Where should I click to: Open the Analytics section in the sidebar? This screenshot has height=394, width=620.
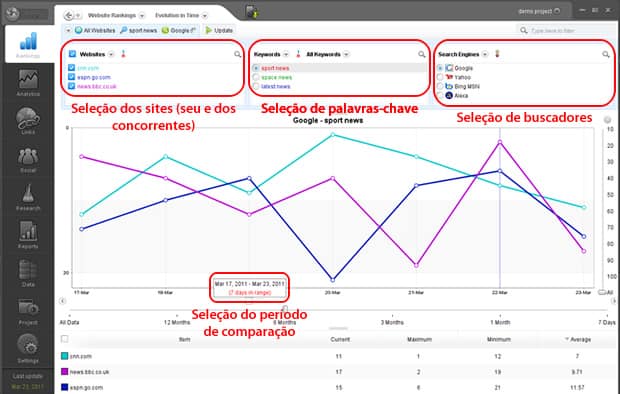28,83
